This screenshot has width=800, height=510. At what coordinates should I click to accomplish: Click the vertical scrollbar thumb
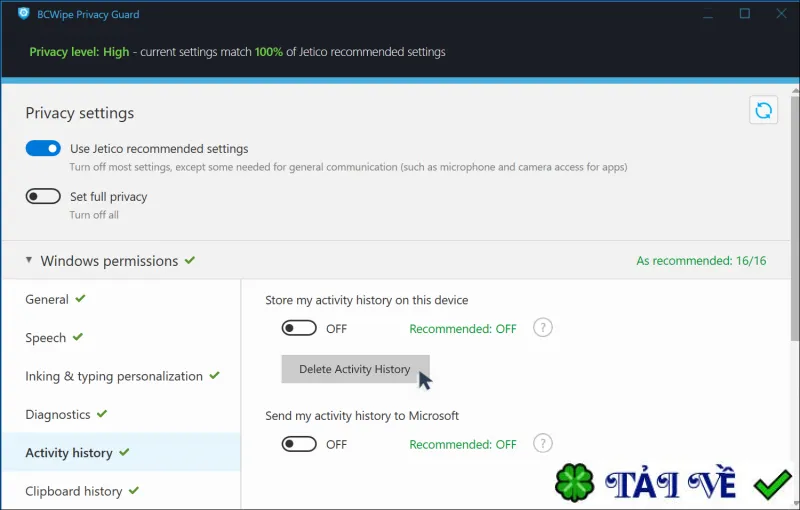pos(795,219)
